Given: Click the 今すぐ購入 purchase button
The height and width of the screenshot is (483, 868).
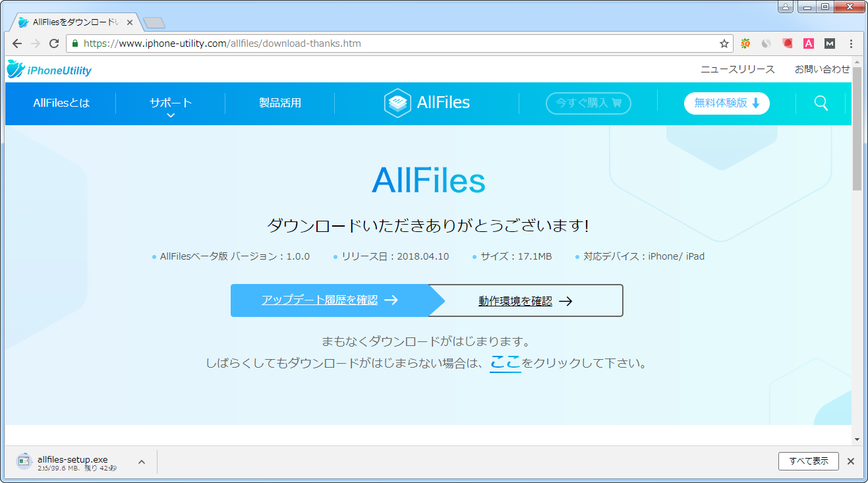Looking at the screenshot, I should coord(589,103).
